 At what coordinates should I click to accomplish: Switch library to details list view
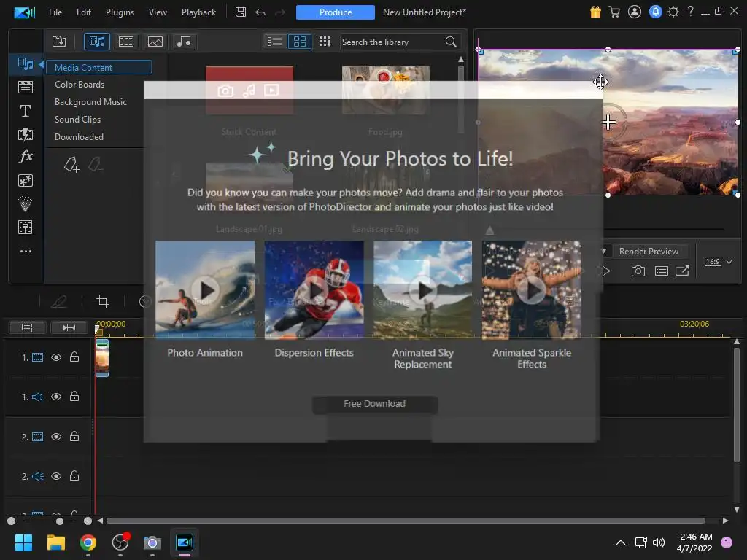point(275,42)
